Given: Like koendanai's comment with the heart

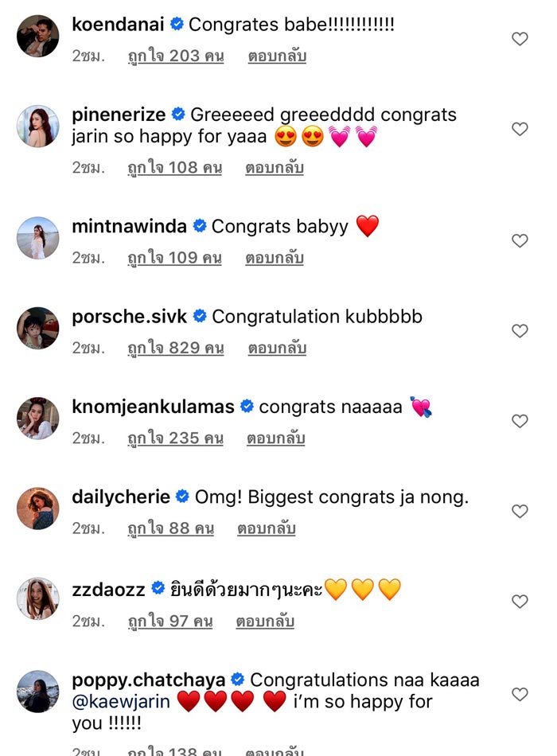Looking at the screenshot, I should [520, 39].
